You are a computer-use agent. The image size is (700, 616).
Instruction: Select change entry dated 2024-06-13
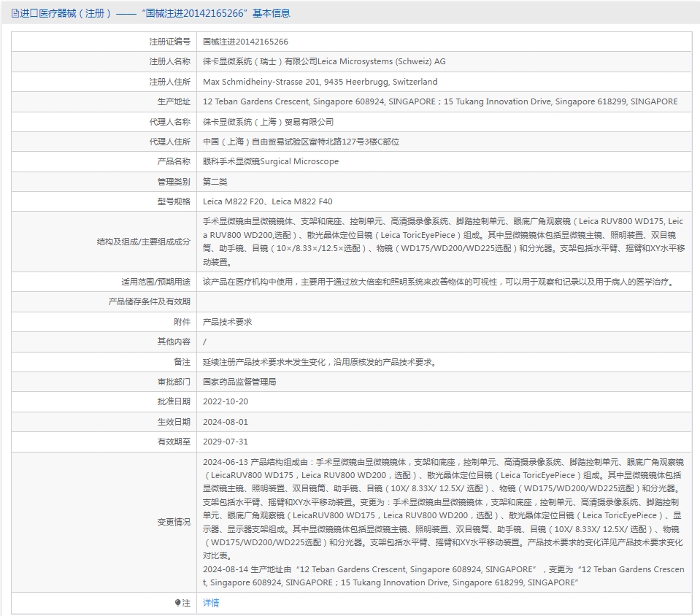click(443, 509)
